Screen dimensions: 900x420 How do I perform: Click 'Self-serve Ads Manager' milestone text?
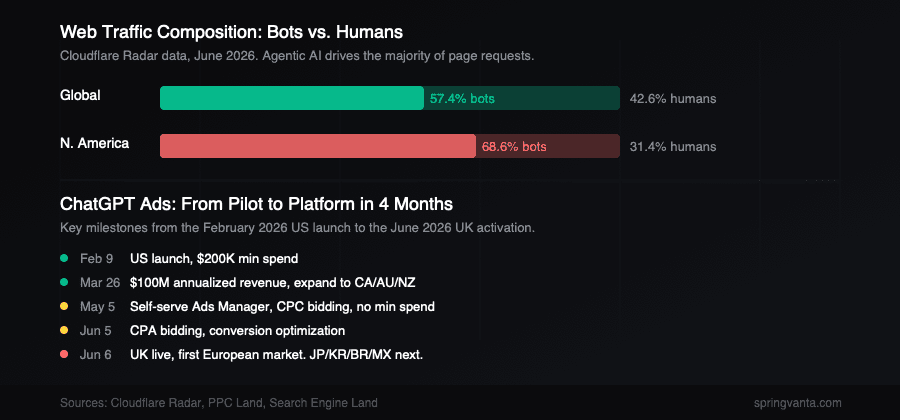[282, 307]
